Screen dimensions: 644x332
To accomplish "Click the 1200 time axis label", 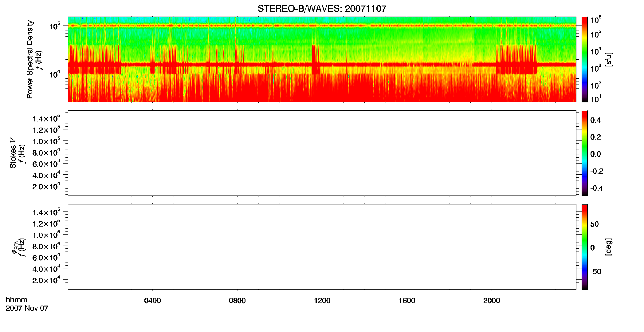I will click(x=322, y=301).
